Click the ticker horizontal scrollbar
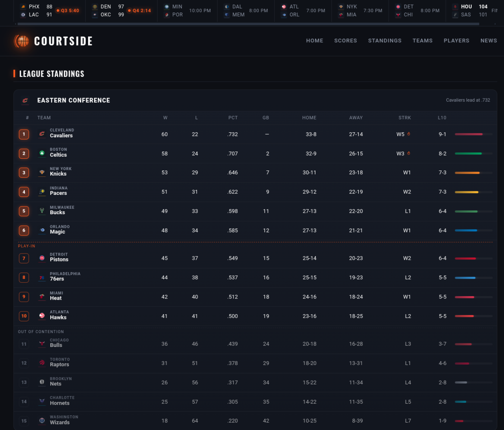The height and width of the screenshot is (430, 504). [x=248, y=24]
